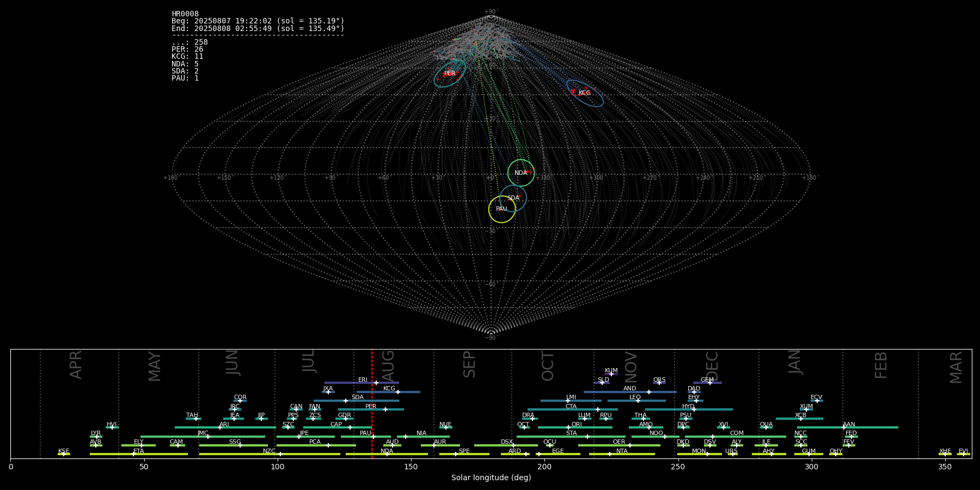980x490 pixels.
Task: Click the '...: 258' sporadic count entry
Action: coord(189,42)
